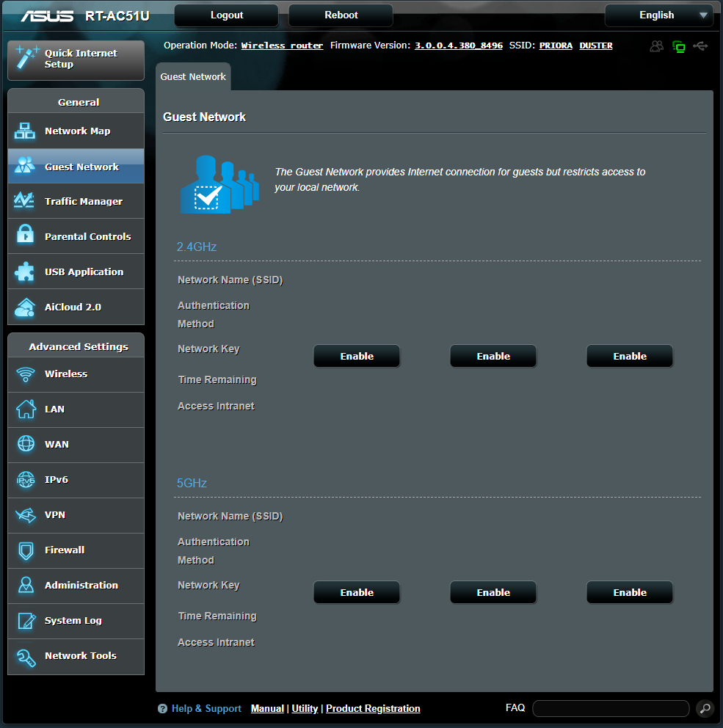Click the LAN house icon
723x728 pixels.
point(26,409)
